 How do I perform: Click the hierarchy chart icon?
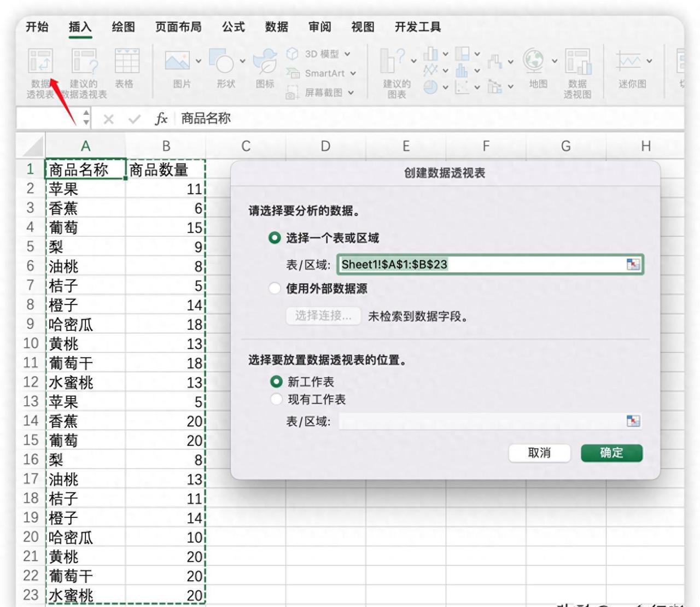pyautogui.click(x=463, y=54)
